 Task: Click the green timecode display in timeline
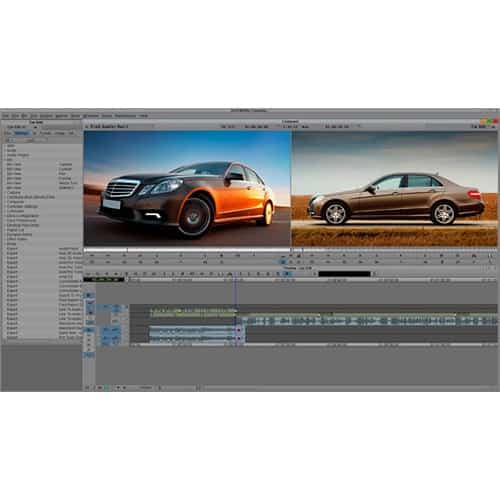point(104,279)
